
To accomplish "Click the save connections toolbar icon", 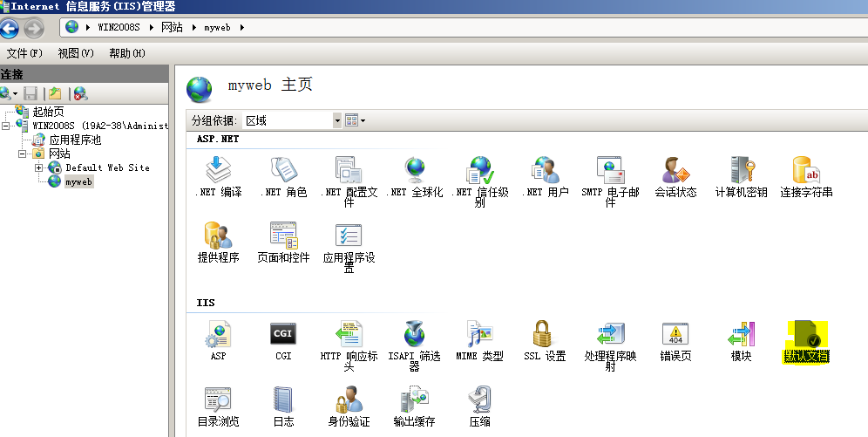I will point(31,93).
